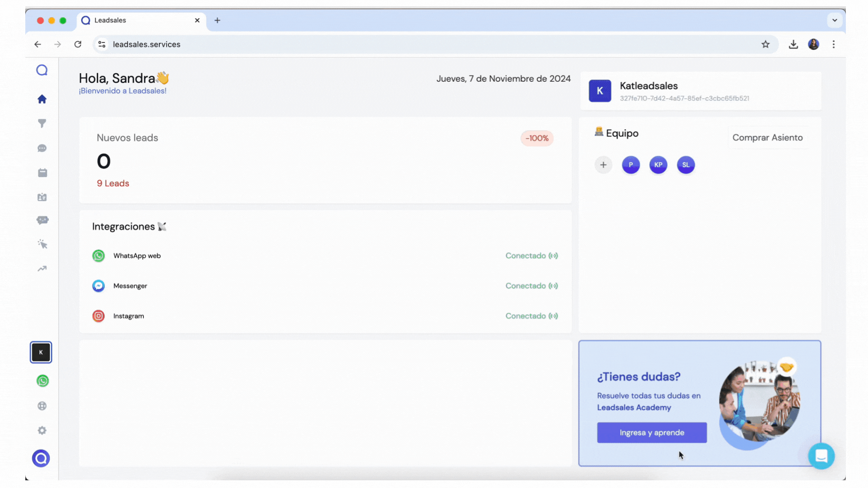Open the chatbot icon in sidebar
Image resolution: width=868 pixels, height=488 pixels.
(42, 220)
